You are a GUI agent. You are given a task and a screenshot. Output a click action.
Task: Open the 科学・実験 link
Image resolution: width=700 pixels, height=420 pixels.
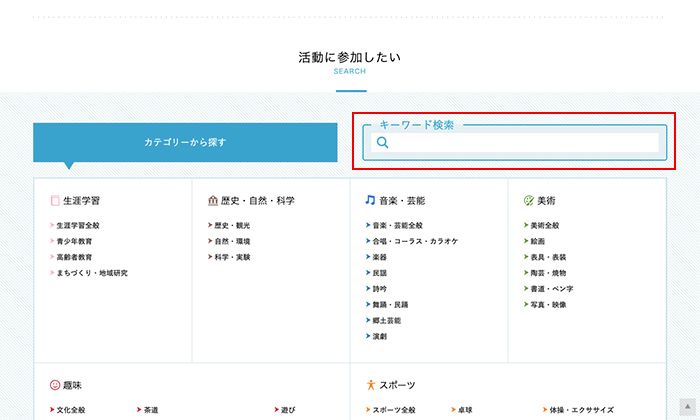[232, 257]
